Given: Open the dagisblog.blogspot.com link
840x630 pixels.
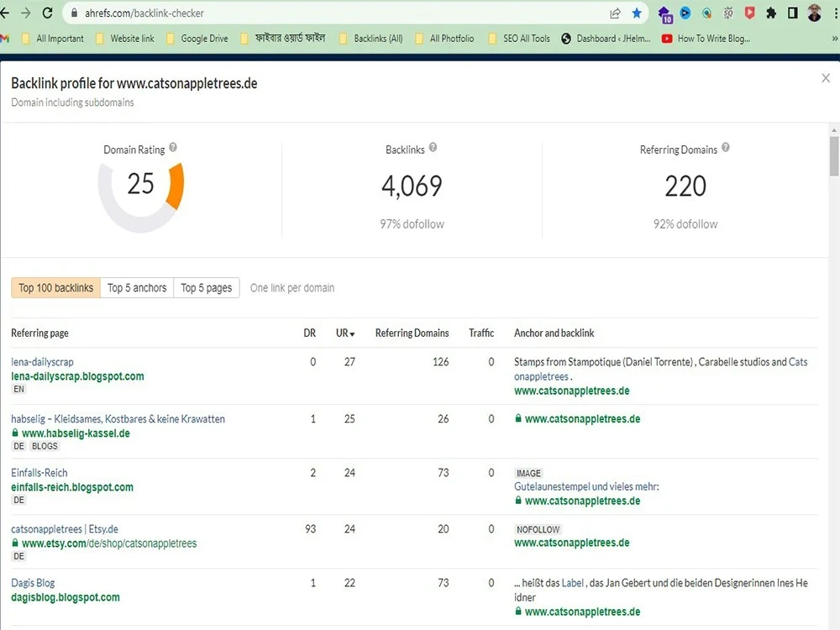Looking at the screenshot, I should [66, 597].
